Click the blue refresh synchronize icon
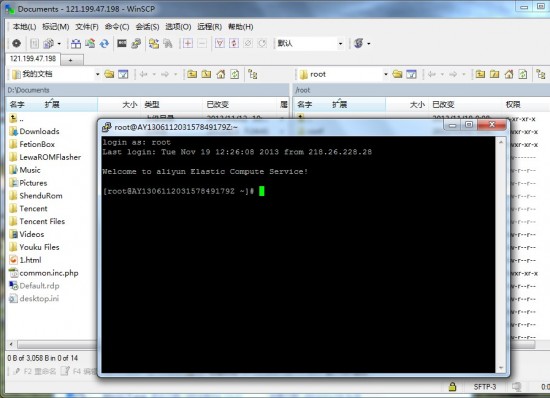The width and height of the screenshot is (550, 398). point(104,43)
